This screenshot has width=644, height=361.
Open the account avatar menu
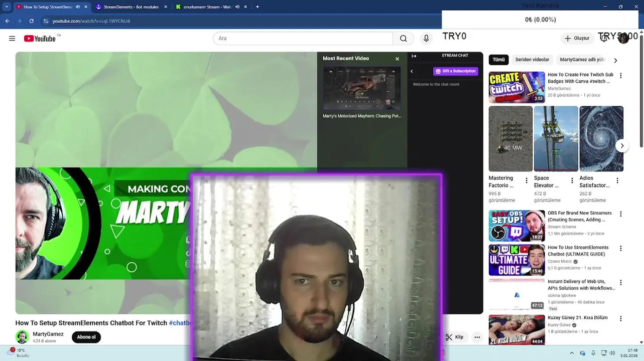click(623, 38)
